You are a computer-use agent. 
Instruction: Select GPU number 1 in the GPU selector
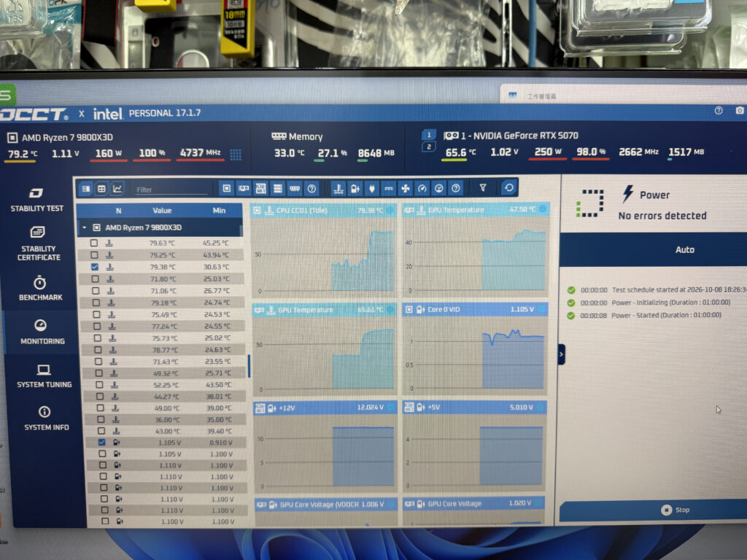point(428,135)
